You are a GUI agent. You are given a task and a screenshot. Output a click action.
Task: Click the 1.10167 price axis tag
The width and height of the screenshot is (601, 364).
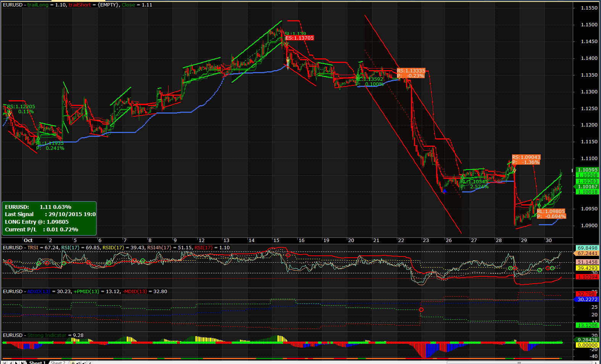(587, 187)
